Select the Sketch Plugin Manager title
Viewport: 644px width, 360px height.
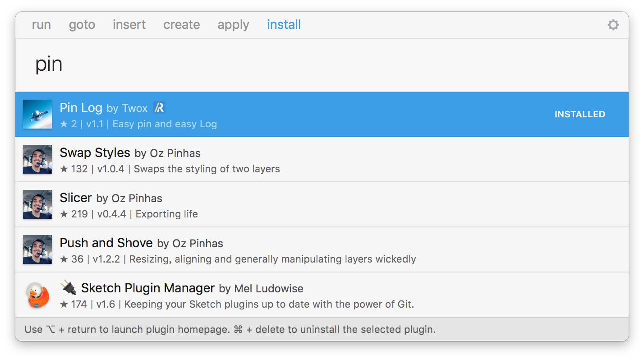[148, 288]
